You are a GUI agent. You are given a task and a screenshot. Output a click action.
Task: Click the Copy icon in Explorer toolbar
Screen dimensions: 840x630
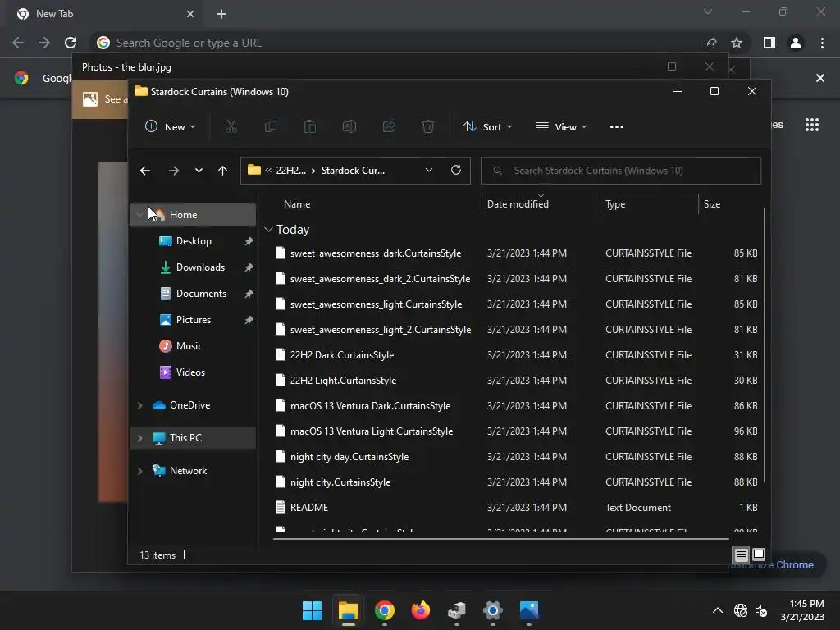[x=271, y=126]
